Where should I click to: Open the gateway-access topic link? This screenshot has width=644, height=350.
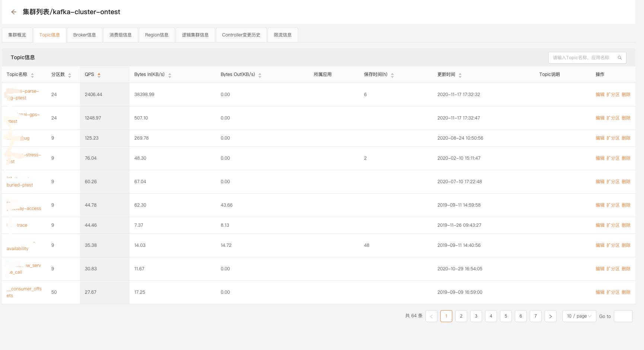[24, 205]
